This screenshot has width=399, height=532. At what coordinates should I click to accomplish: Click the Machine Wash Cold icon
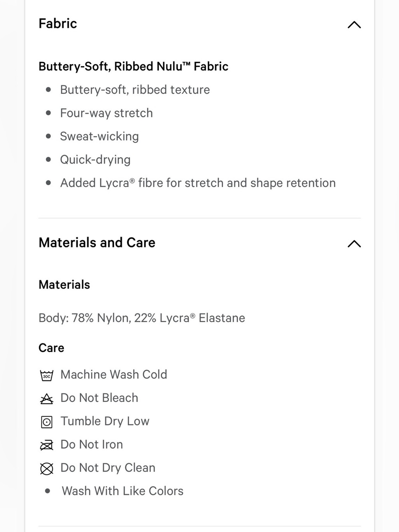(47, 375)
